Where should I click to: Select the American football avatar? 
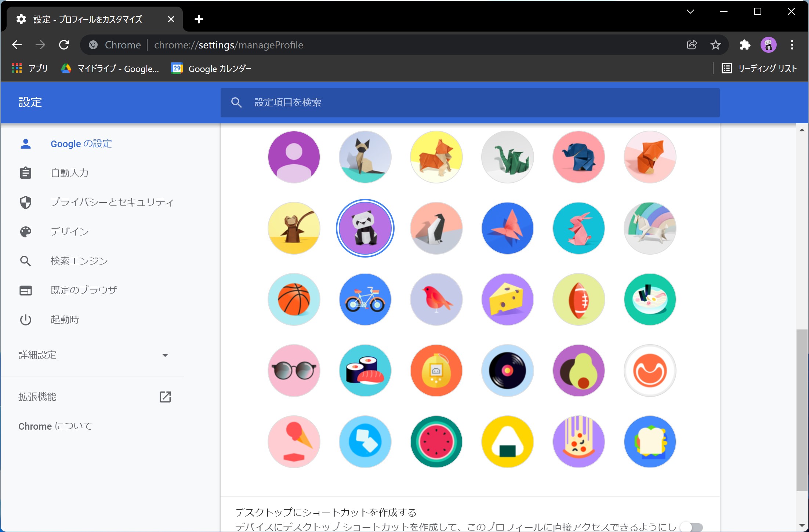click(x=578, y=299)
